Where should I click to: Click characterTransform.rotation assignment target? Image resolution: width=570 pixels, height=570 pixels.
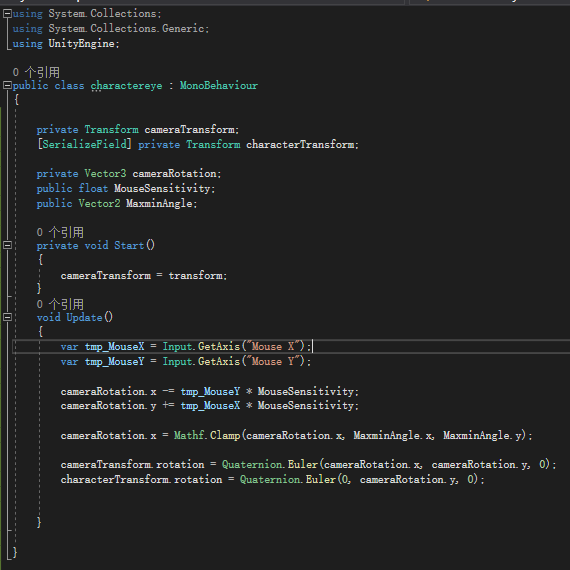point(141,479)
